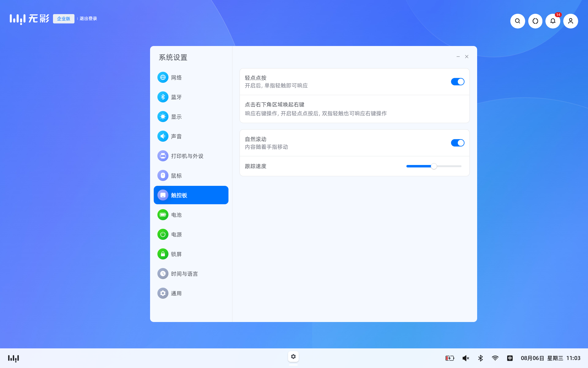Select the 锁屏 label in the sidebar
588x368 pixels.
click(x=176, y=254)
